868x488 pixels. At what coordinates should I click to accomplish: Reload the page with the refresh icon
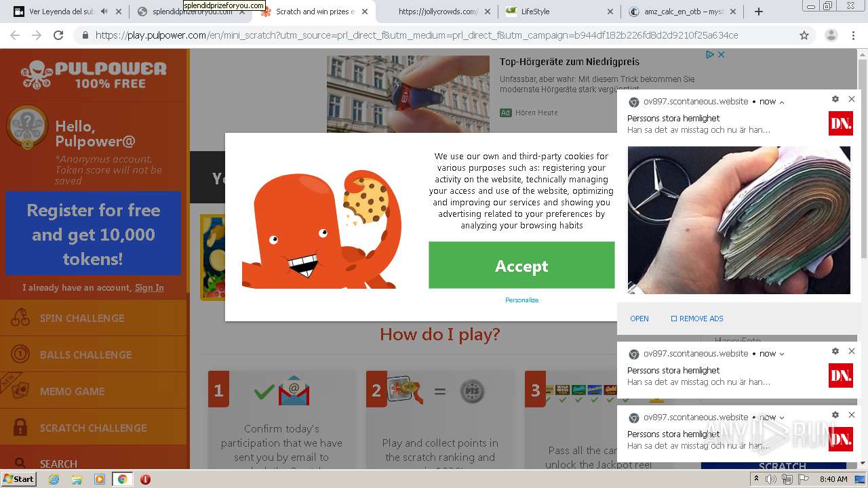click(58, 35)
